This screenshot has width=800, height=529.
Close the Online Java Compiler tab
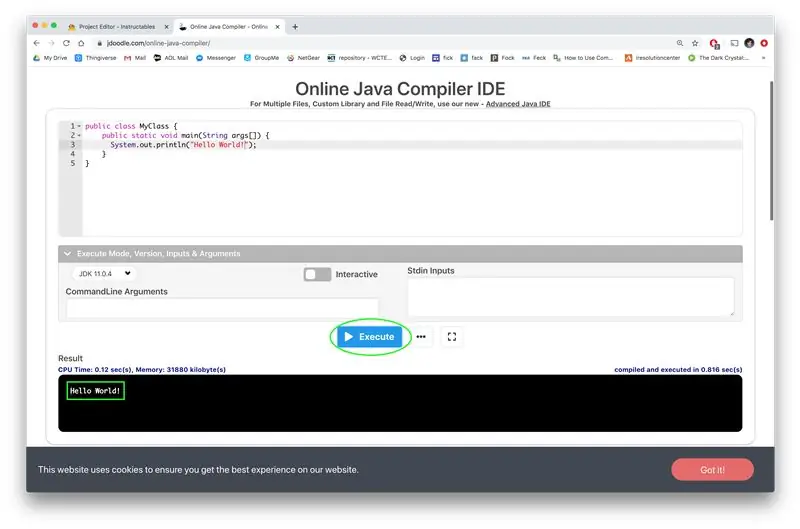tap(277, 27)
